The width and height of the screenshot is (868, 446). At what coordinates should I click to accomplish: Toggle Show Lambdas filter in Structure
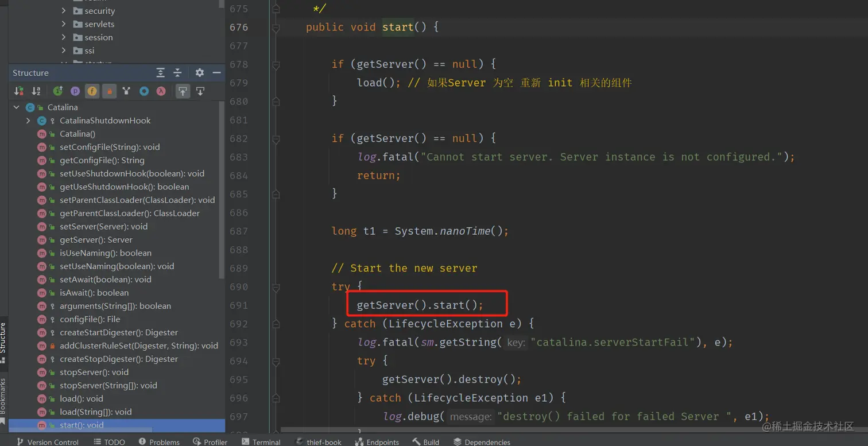click(161, 91)
